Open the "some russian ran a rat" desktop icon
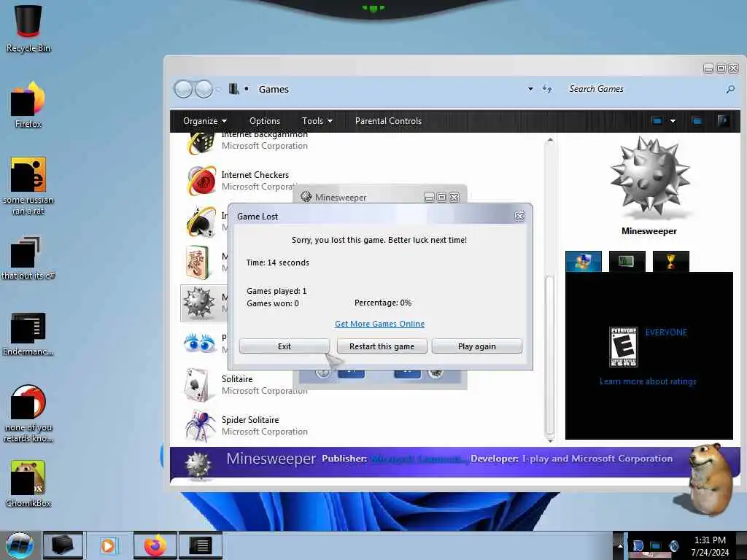Screen dimensions: 747x560 [x=28, y=186]
